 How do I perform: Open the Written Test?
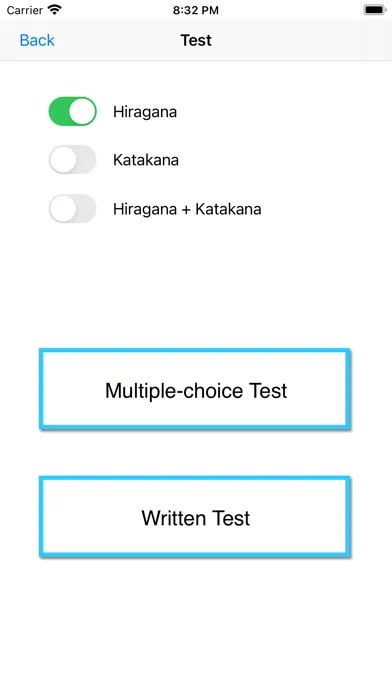pyautogui.click(x=195, y=517)
